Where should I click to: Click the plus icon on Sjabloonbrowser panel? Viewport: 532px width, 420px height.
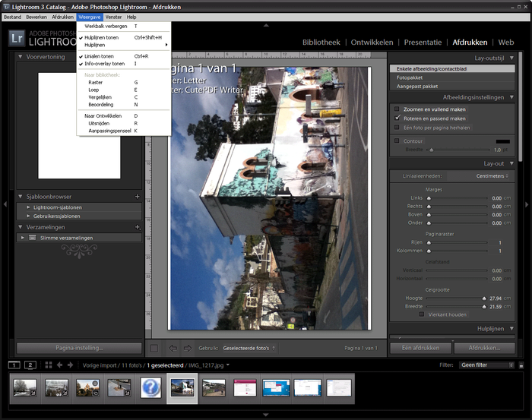137,196
